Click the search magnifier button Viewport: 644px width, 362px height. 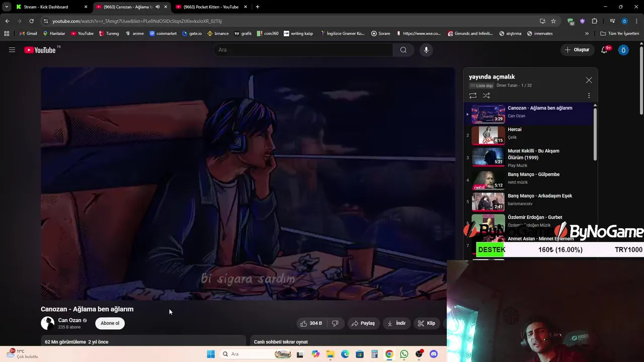[404, 50]
